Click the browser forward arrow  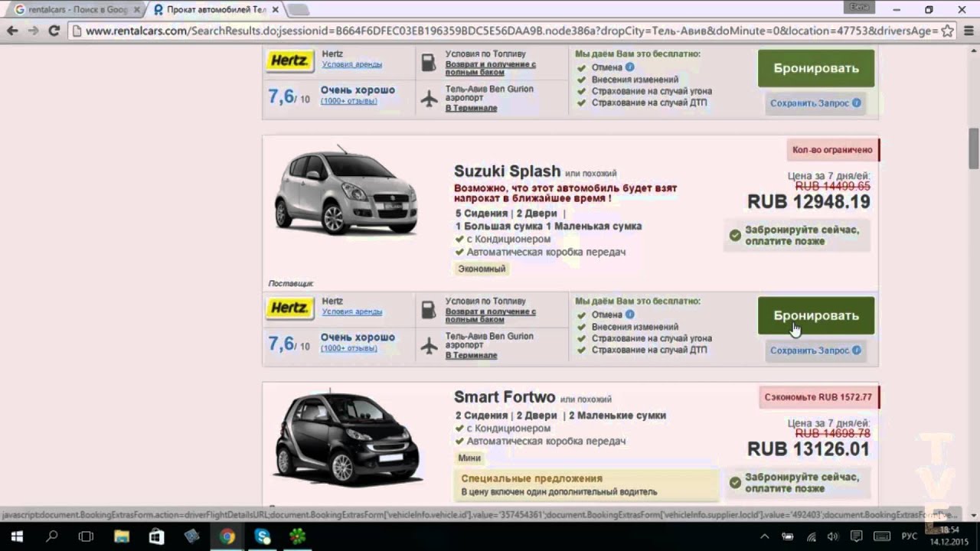pyautogui.click(x=33, y=31)
